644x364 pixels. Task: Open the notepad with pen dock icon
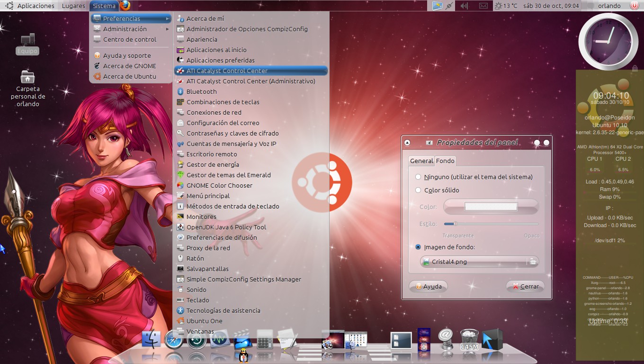[x=287, y=340]
